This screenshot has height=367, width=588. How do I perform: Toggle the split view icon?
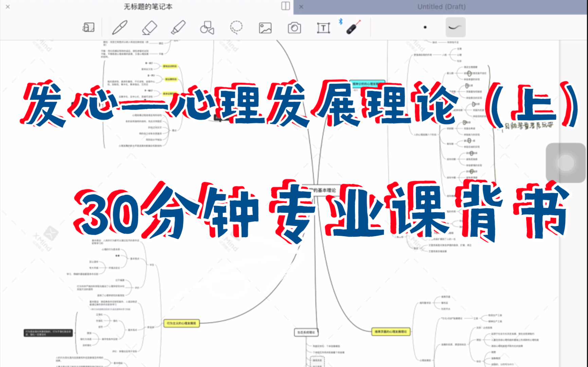pos(285,6)
